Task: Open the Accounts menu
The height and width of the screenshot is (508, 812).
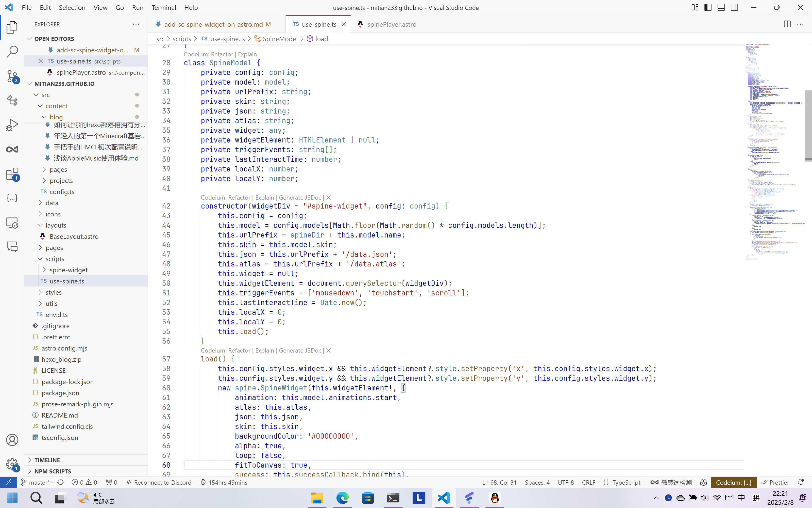Action: coord(12,440)
